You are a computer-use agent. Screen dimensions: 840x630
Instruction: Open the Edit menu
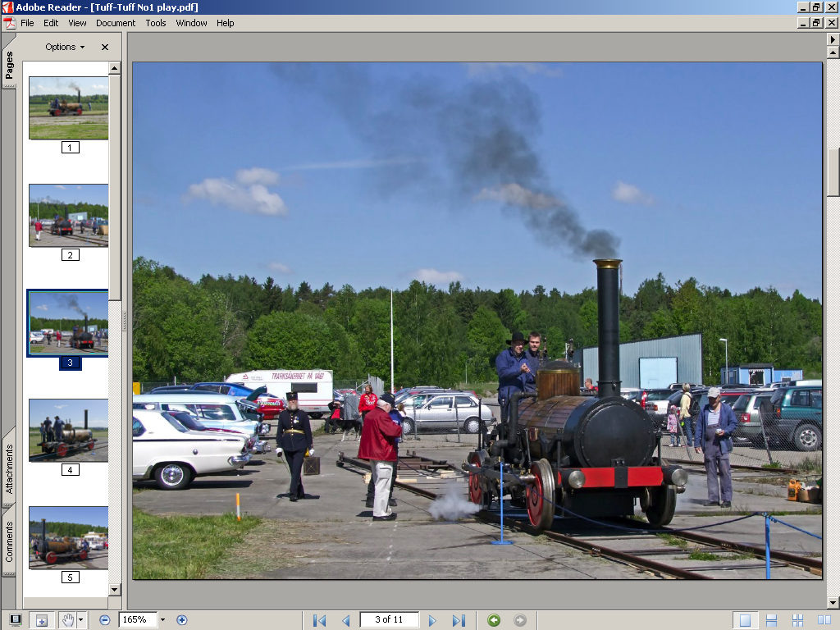click(51, 23)
